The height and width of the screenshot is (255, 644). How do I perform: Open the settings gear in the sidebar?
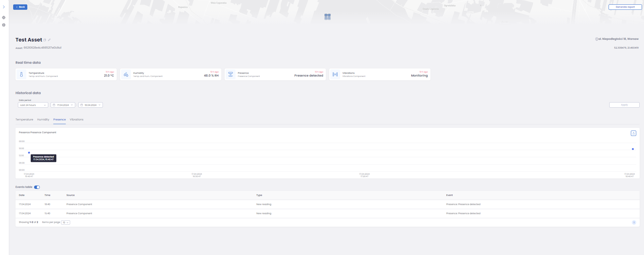tap(4, 25)
